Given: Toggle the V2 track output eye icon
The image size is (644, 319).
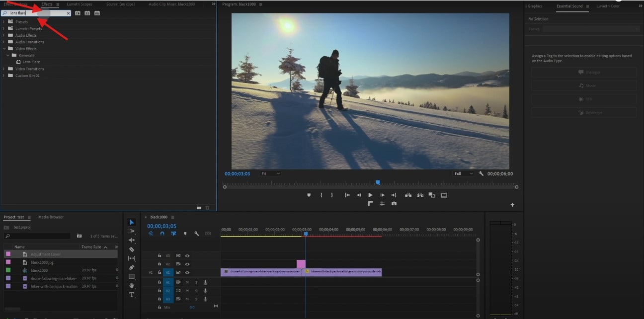Looking at the screenshot, I should (187, 263).
